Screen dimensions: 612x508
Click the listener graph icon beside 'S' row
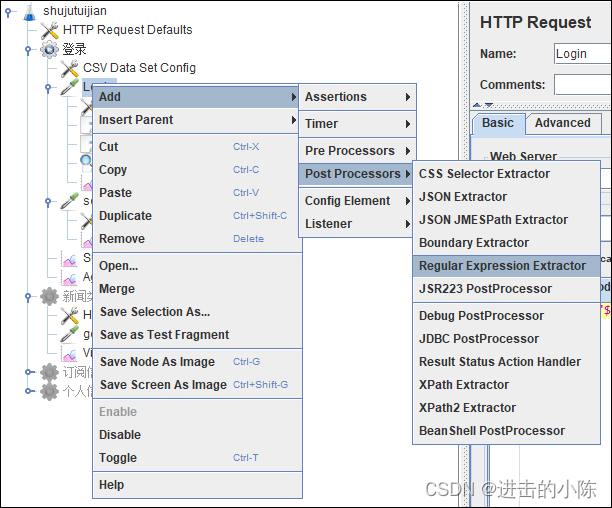[x=69, y=258]
